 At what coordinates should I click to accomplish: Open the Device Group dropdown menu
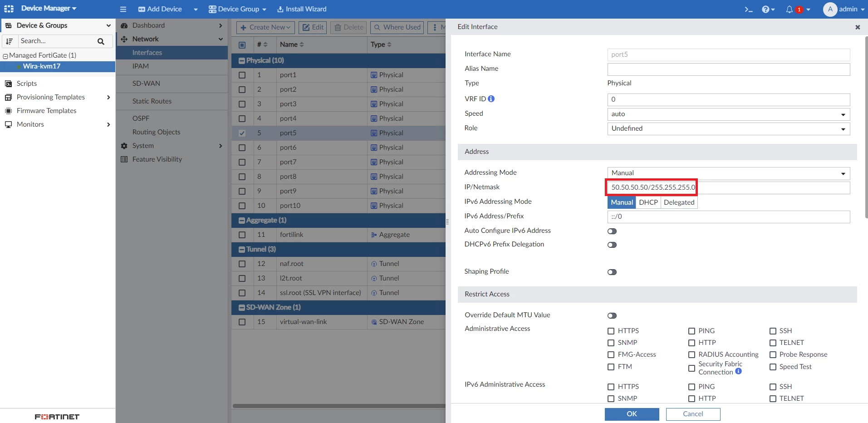(237, 9)
